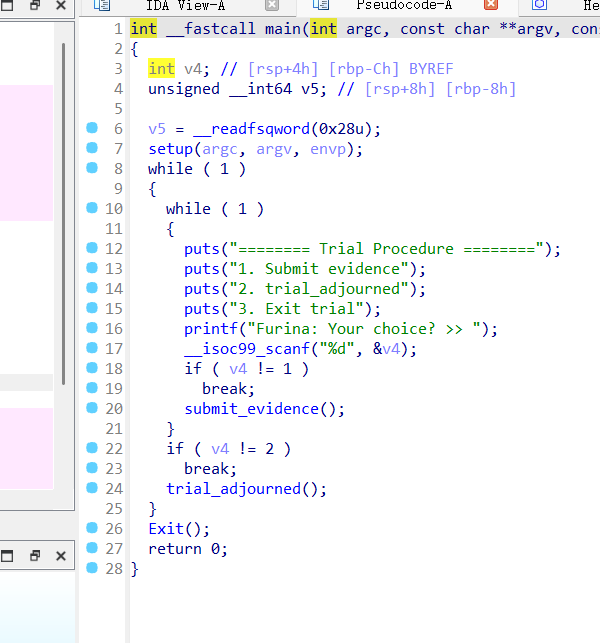This screenshot has width=600, height=643.
Task: Click __isoc99_scanf function name
Action: (x=246, y=349)
